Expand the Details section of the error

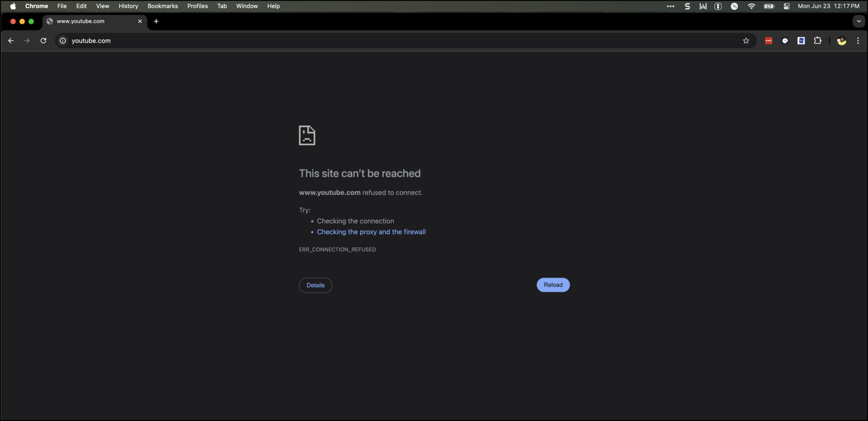pos(315,285)
